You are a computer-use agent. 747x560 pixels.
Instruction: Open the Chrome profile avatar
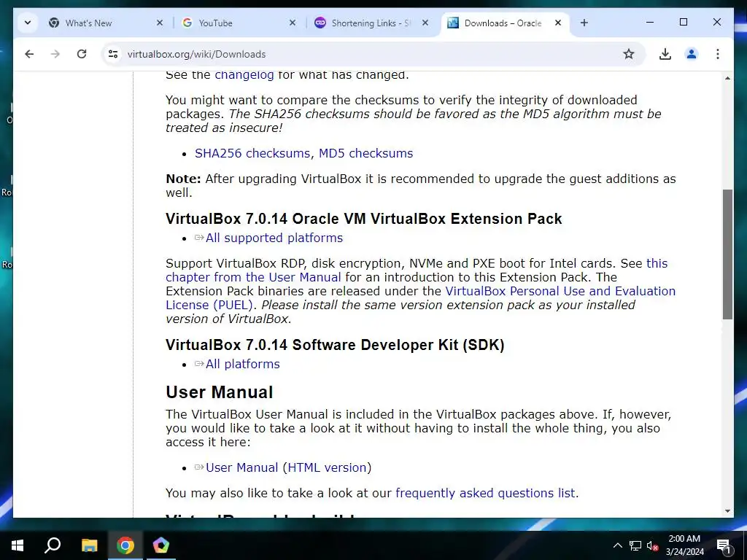click(692, 54)
